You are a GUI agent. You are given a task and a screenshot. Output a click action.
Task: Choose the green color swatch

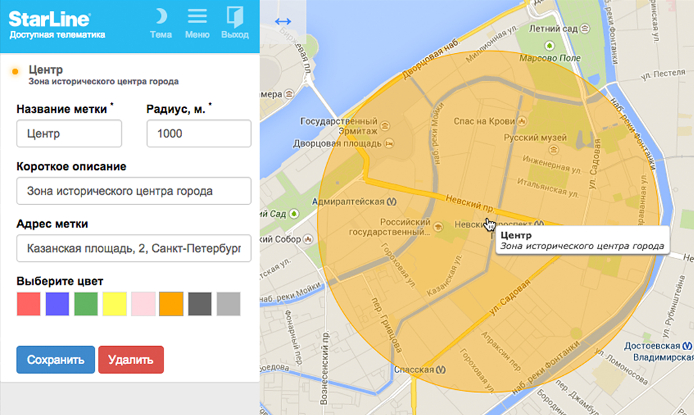86,304
